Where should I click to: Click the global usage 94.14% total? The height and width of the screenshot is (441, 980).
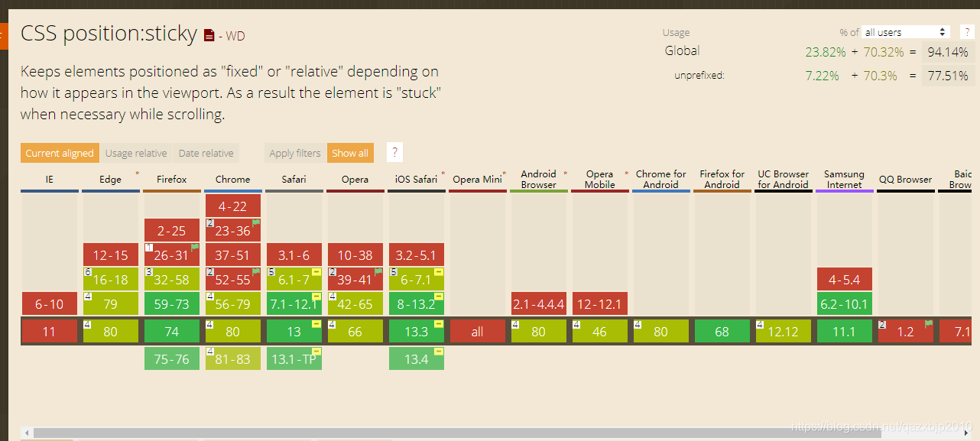(948, 52)
